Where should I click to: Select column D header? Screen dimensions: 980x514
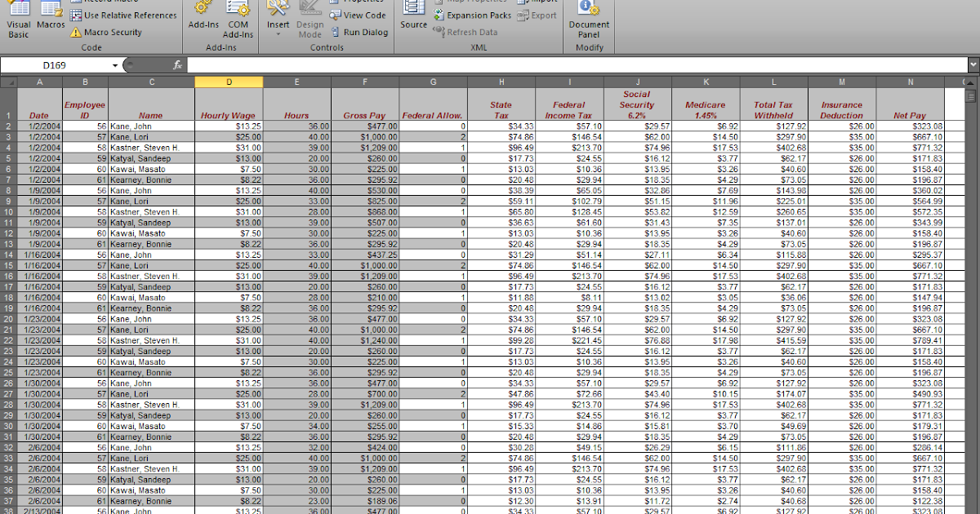tap(228, 82)
